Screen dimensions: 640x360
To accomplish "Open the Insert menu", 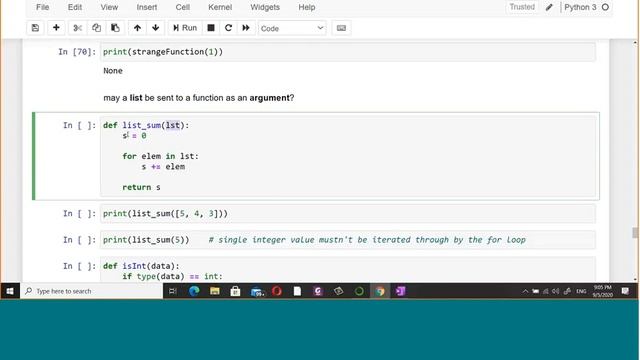I will pos(147,7).
